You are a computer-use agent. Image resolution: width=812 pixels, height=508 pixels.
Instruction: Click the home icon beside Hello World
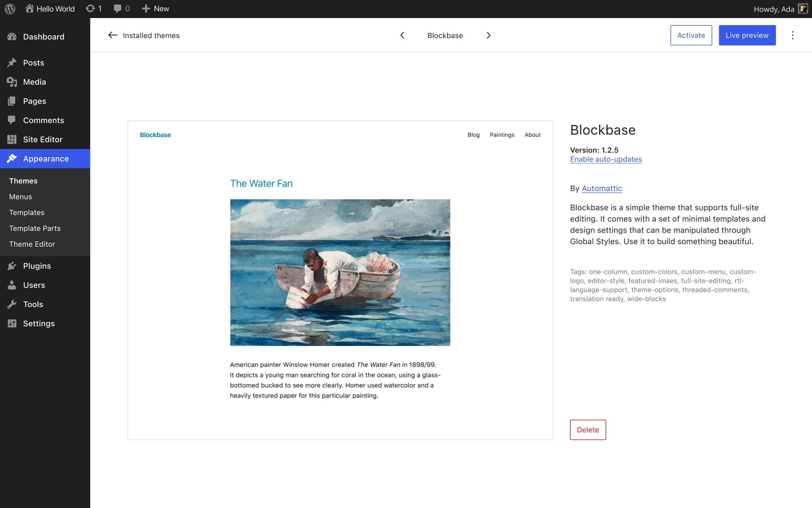pos(29,8)
